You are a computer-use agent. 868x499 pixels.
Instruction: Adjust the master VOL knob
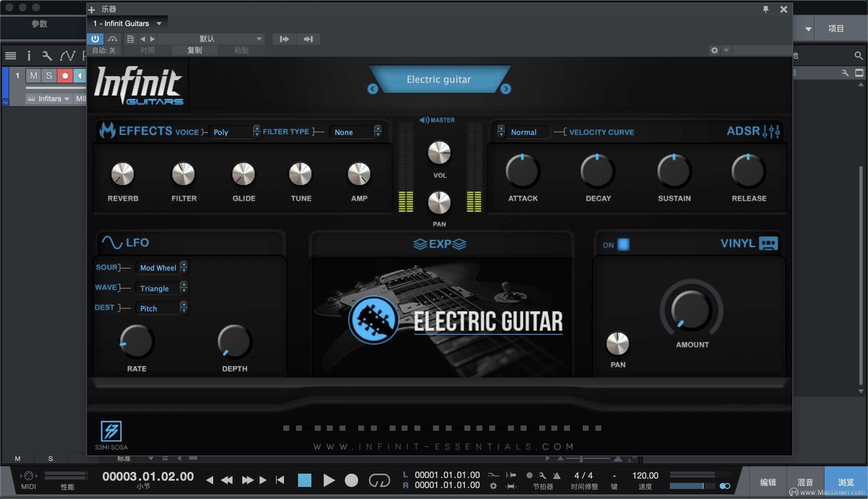click(x=439, y=152)
